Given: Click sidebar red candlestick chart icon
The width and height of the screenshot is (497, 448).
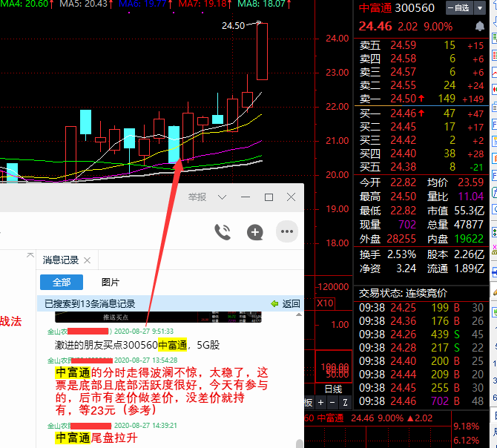Looking at the screenshot, I should pyautogui.click(x=494, y=90).
